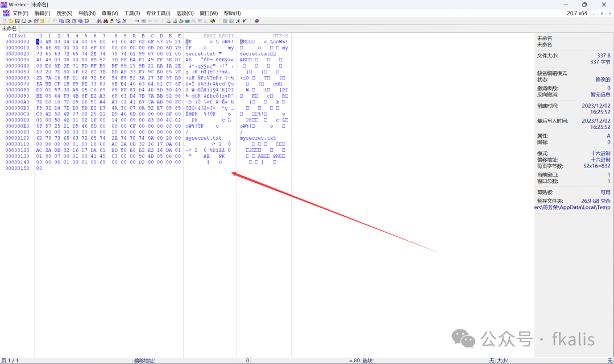Open the 查看(V) menu
Image resolution: width=614 pixels, height=364 pixels.
tap(110, 13)
